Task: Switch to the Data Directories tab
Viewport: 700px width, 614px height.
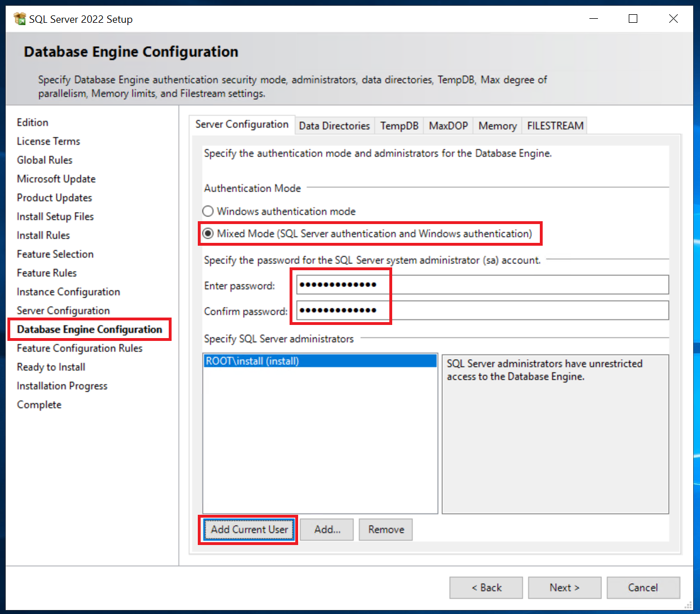Action: (x=335, y=126)
